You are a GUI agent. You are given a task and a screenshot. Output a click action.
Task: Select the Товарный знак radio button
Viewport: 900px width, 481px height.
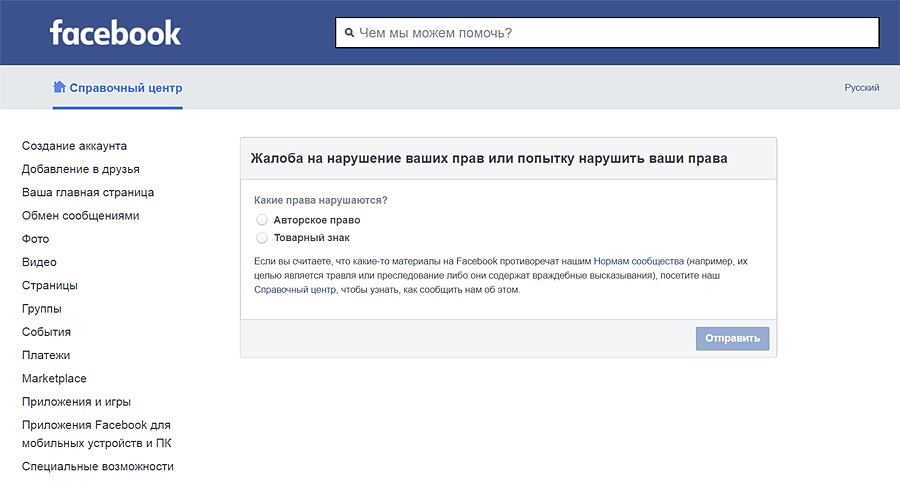[262, 238]
